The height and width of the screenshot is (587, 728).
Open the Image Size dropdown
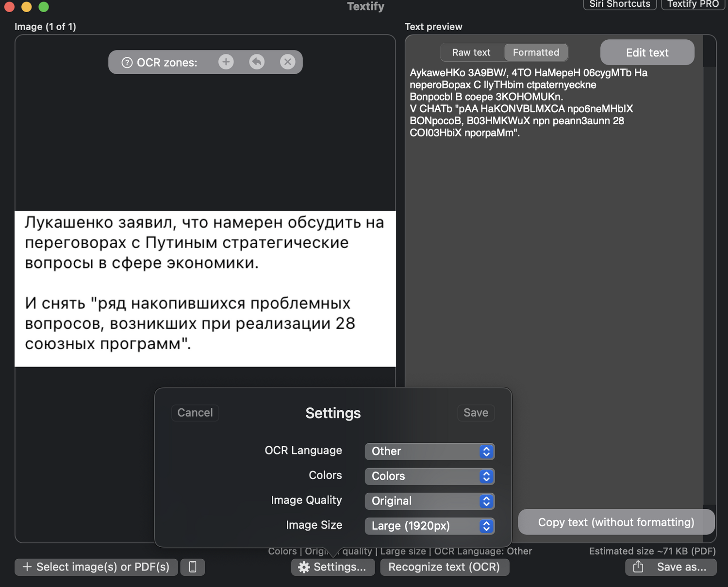[x=430, y=526]
